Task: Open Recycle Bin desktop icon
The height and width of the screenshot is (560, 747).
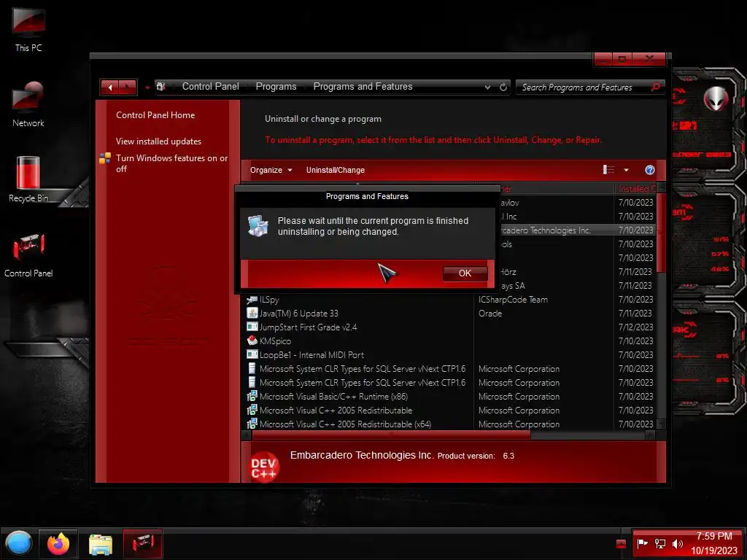Action: click(x=28, y=179)
